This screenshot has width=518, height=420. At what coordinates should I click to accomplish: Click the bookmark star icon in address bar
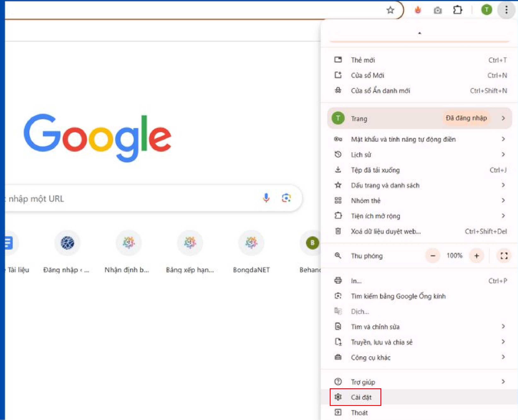(x=390, y=10)
